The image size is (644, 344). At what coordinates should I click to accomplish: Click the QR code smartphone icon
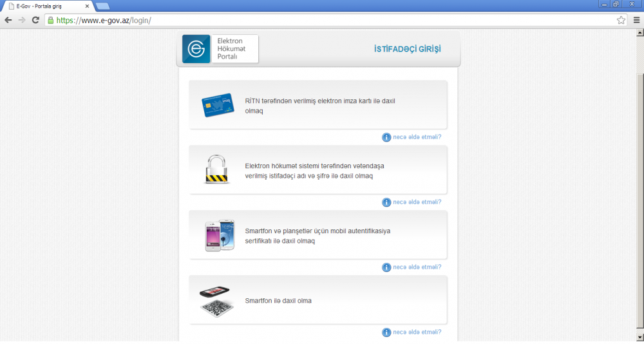pos(216,302)
